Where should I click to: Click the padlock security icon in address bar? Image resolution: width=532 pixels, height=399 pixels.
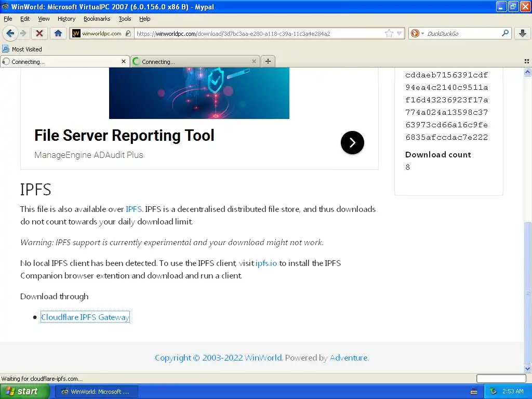pos(128,33)
